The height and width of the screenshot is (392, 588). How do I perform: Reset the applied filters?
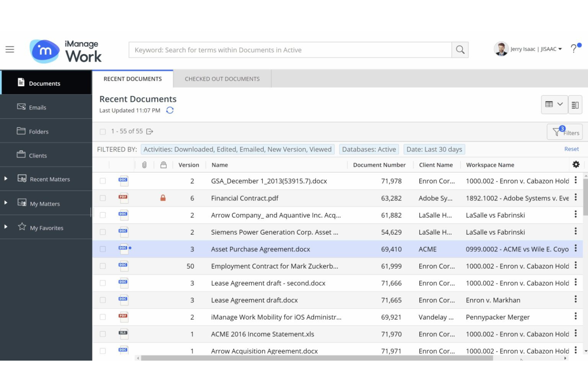[x=571, y=149]
